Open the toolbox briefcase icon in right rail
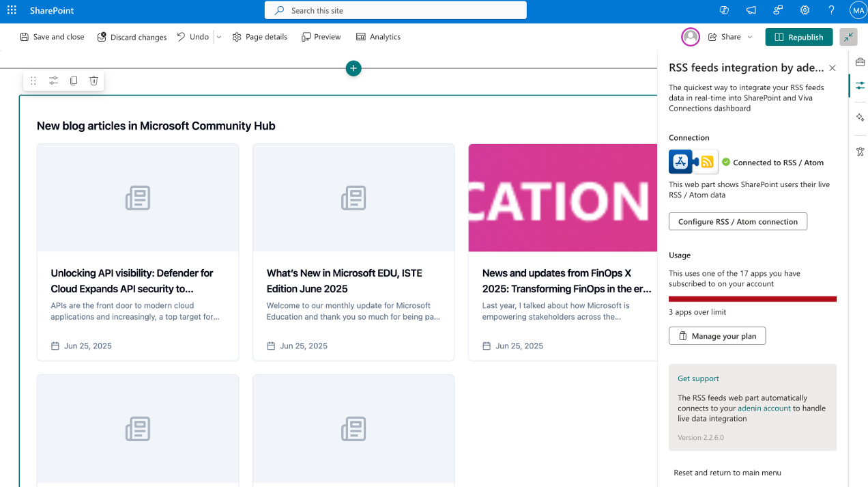Viewport: 868px width, 487px height. 860,62
